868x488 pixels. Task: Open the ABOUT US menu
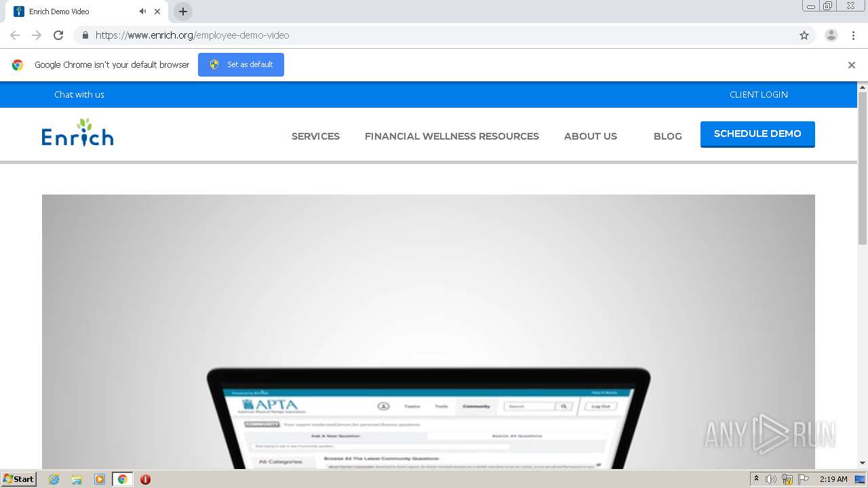tap(591, 136)
